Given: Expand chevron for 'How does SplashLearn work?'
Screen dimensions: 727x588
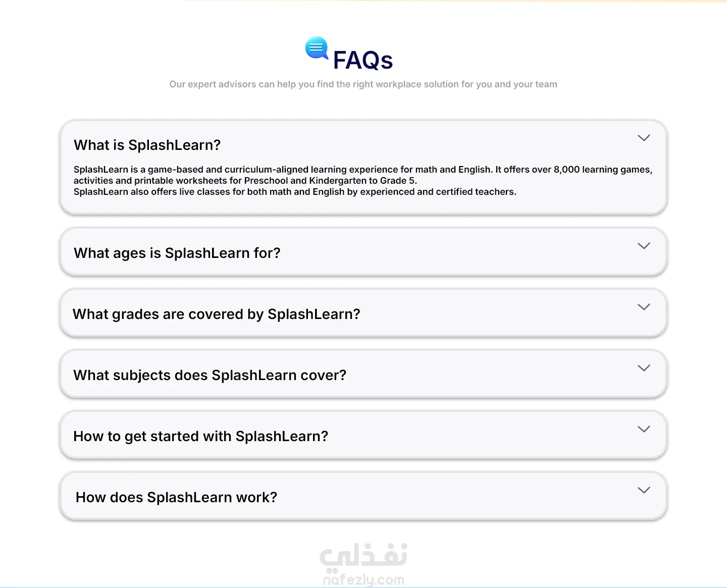Looking at the screenshot, I should [x=644, y=490].
